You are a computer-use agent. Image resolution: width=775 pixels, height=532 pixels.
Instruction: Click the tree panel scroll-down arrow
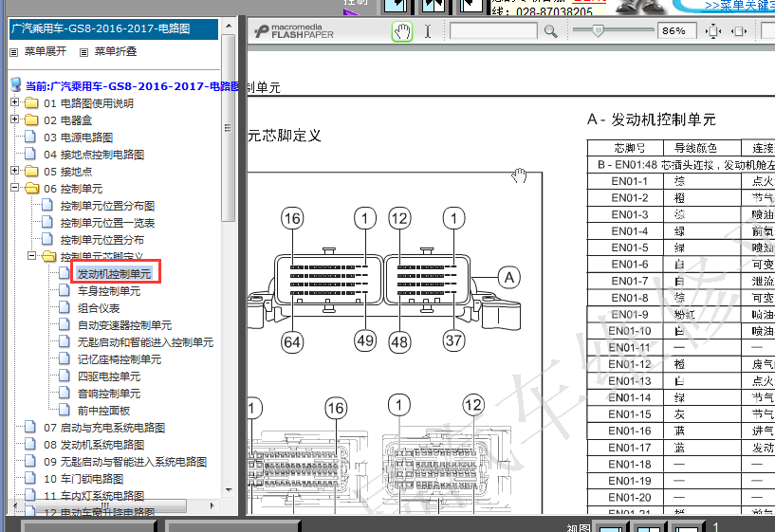pyautogui.click(x=229, y=490)
